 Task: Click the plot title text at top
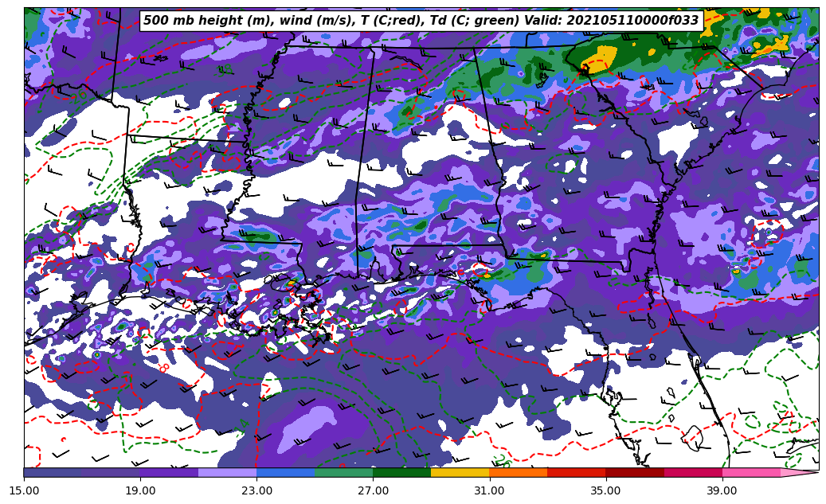tap(421, 21)
